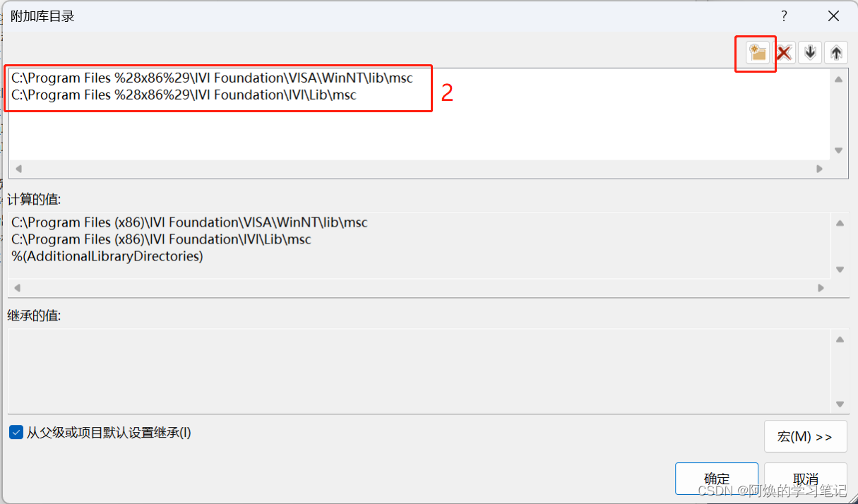Viewport: 858px width, 504px height.
Task: Confirm with the 确定 button
Action: tap(717, 479)
